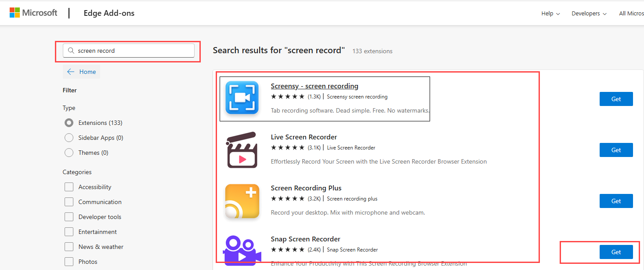Viewport: 644px width, 270px height.
Task: Click "Screen recording plus" publisher text
Action: [352, 198]
